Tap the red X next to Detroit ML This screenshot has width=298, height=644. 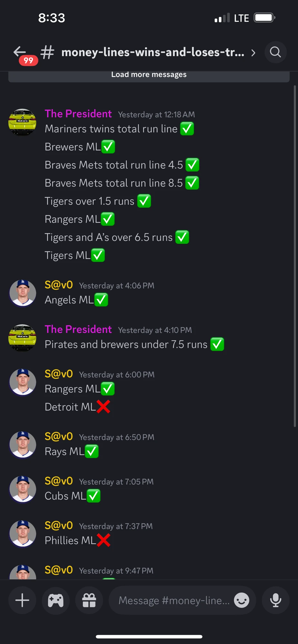pos(103,407)
